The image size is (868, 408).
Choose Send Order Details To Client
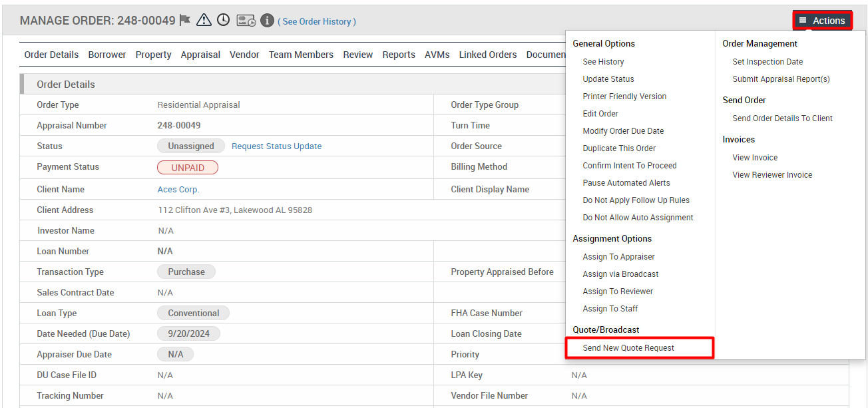pyautogui.click(x=782, y=118)
